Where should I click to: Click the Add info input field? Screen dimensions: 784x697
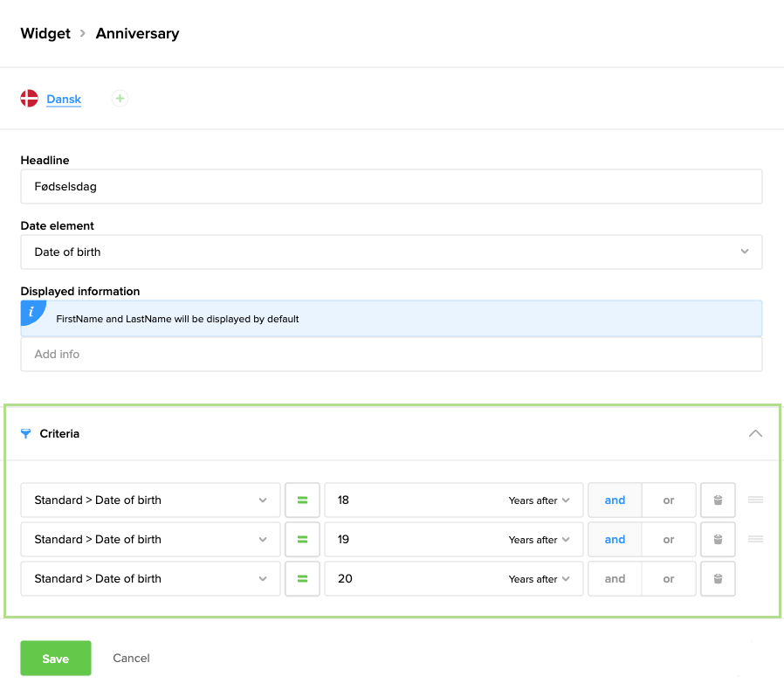coord(391,355)
